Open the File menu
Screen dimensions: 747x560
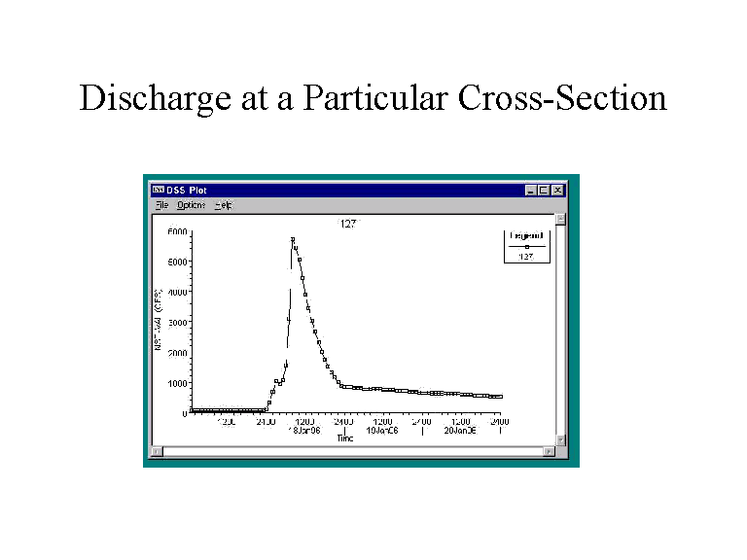[x=161, y=205]
